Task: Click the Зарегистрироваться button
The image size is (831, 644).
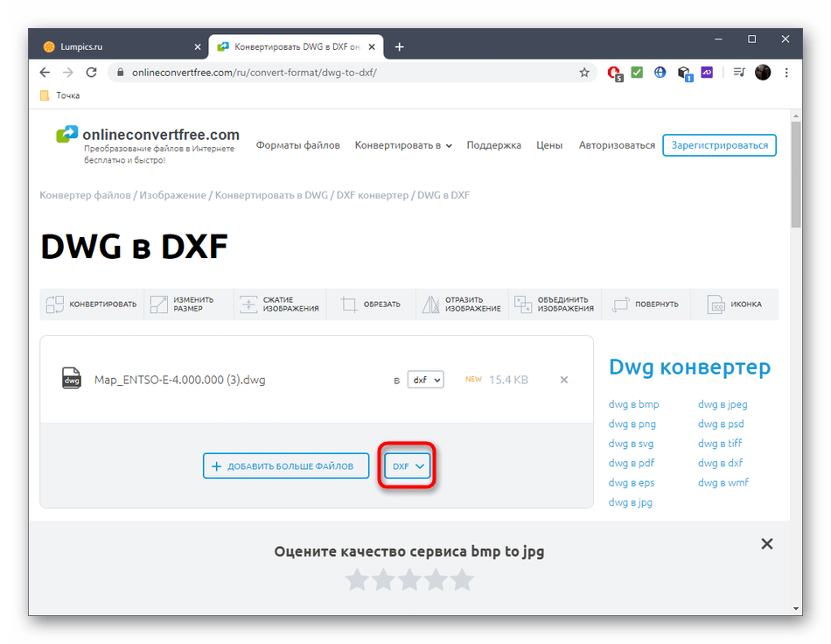Action: (719, 145)
